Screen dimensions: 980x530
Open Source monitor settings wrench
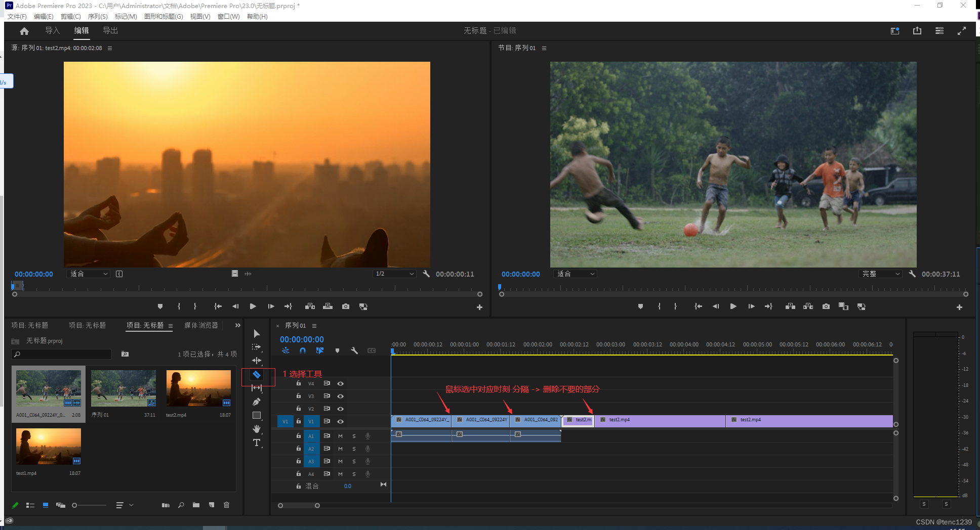pyautogui.click(x=426, y=274)
